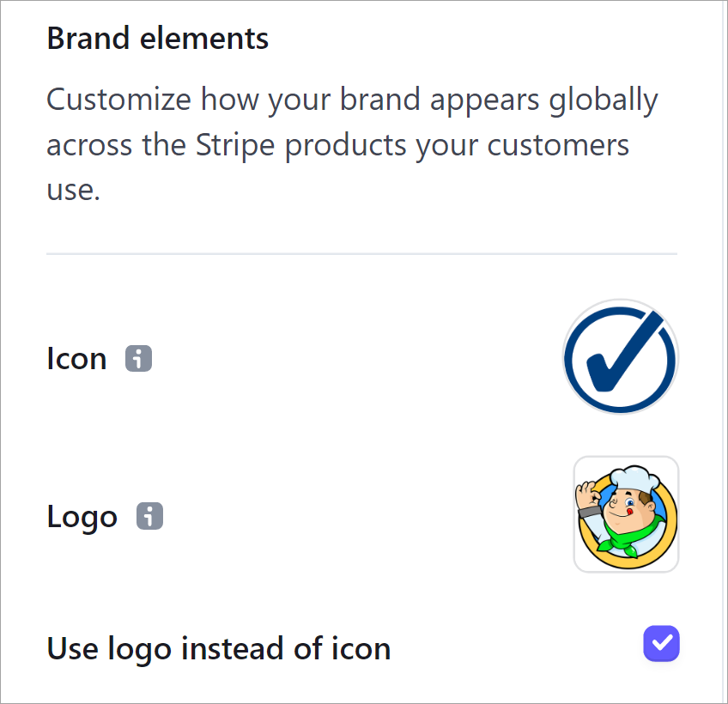
Task: Click the word "globally" in the description
Action: (604, 100)
